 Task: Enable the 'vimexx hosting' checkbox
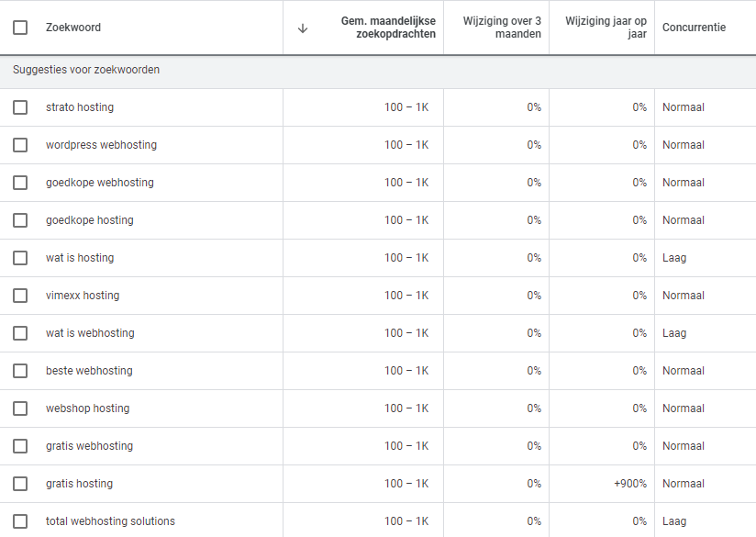pos(20,296)
